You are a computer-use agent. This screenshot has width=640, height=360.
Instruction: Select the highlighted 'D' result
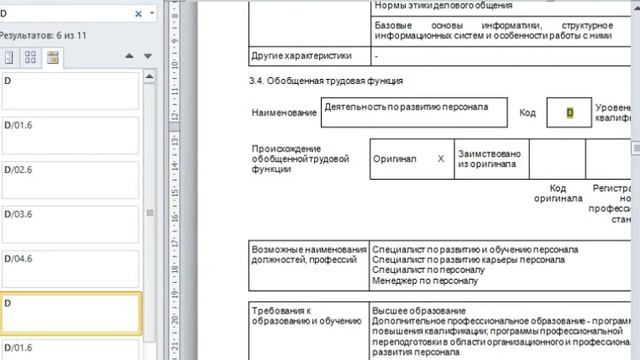click(71, 313)
